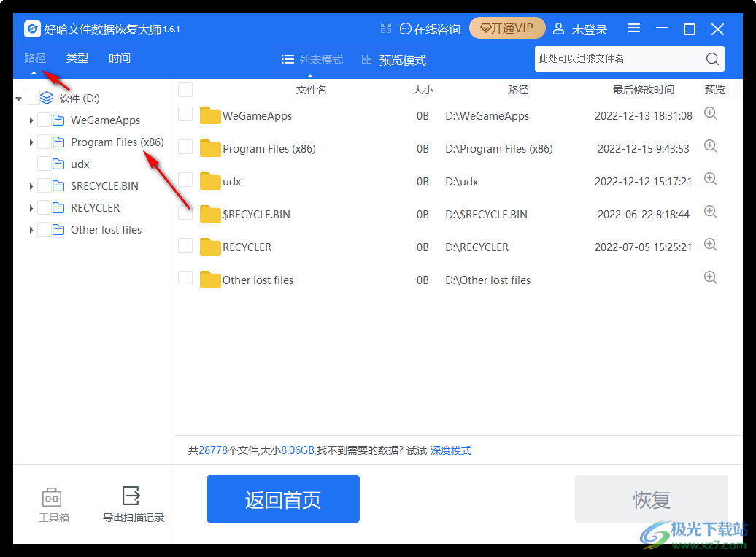Click the udx yellow folder icon in list

pyautogui.click(x=210, y=181)
